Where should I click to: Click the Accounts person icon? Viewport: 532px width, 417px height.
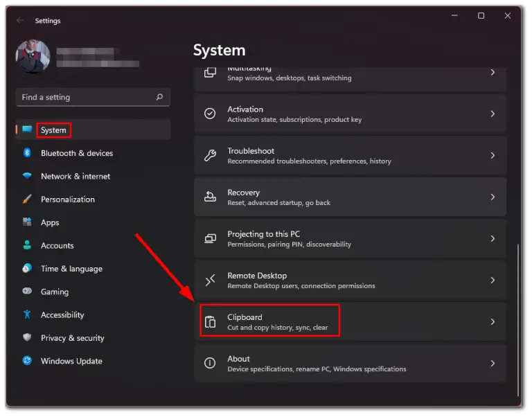pos(27,245)
